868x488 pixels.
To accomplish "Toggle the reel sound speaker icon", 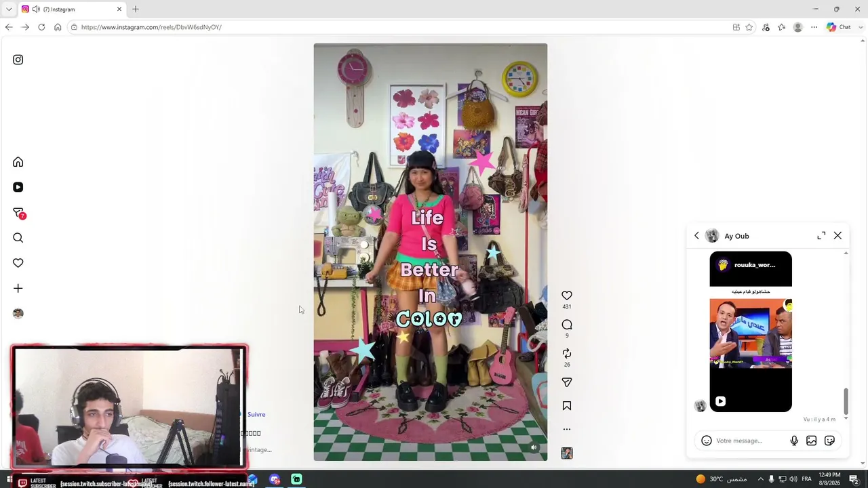I will [534, 447].
